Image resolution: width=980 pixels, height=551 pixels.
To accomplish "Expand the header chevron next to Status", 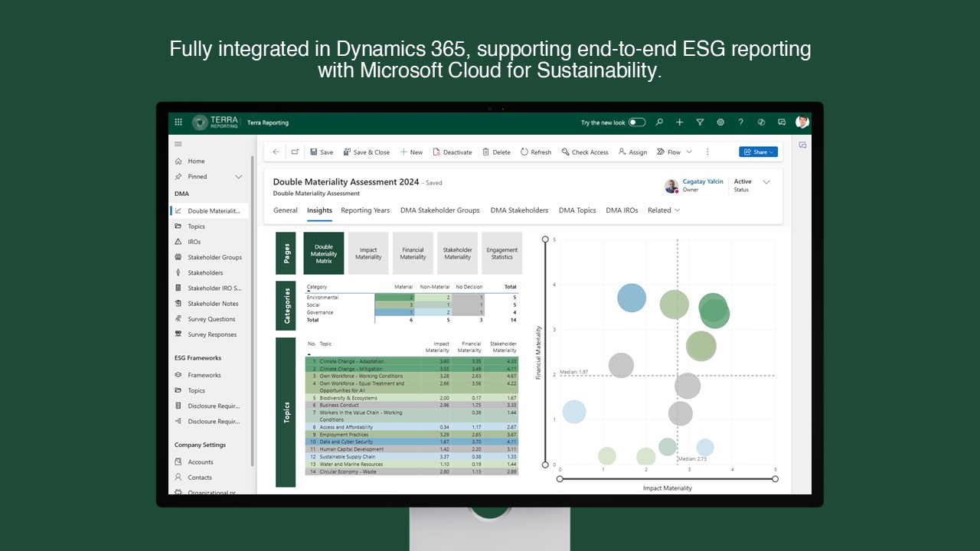I will pos(766,182).
